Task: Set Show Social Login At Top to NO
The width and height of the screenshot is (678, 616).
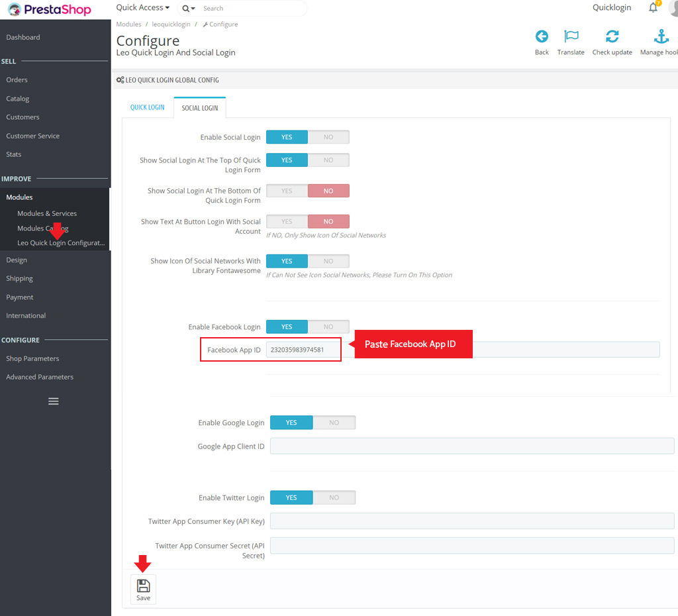Action: click(328, 160)
